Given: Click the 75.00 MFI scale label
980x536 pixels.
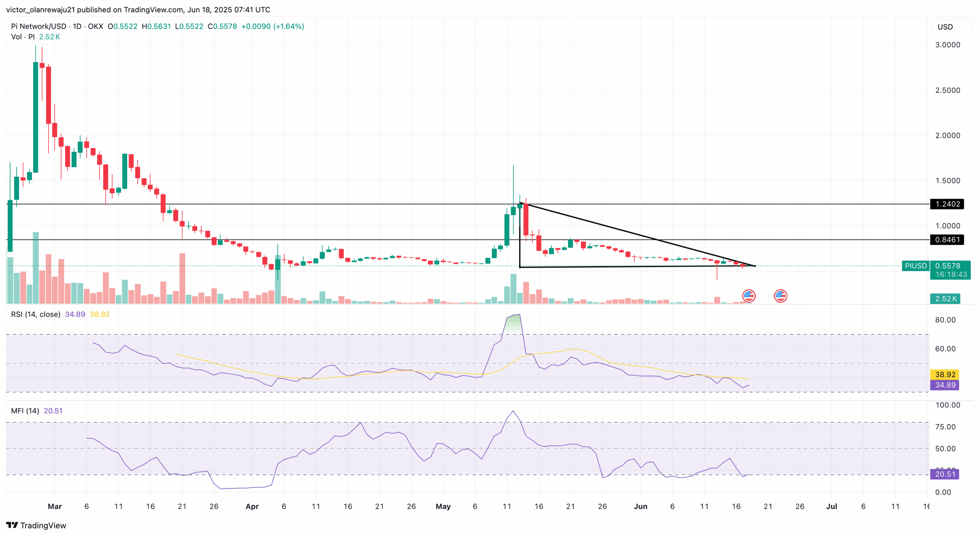Looking at the screenshot, I should point(945,427).
